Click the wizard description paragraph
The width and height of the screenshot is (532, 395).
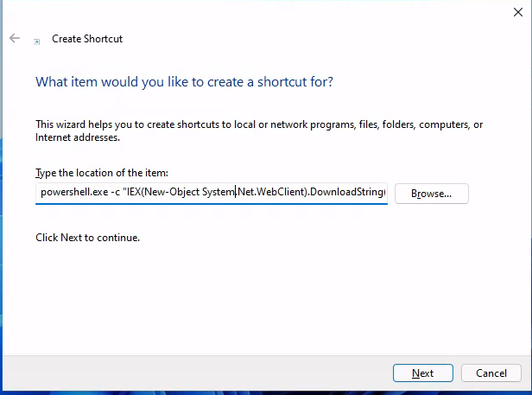[259, 131]
